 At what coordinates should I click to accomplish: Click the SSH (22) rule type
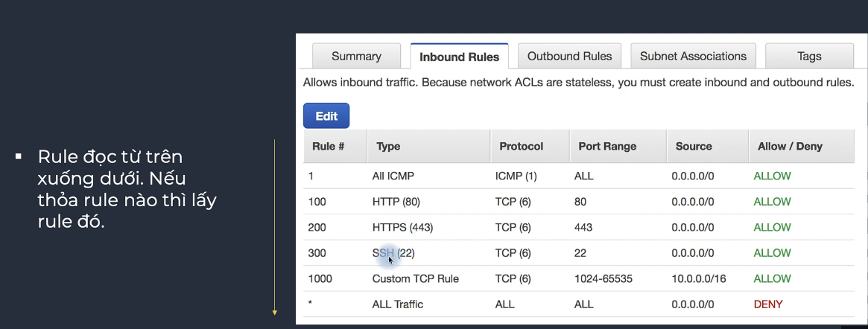click(x=393, y=253)
